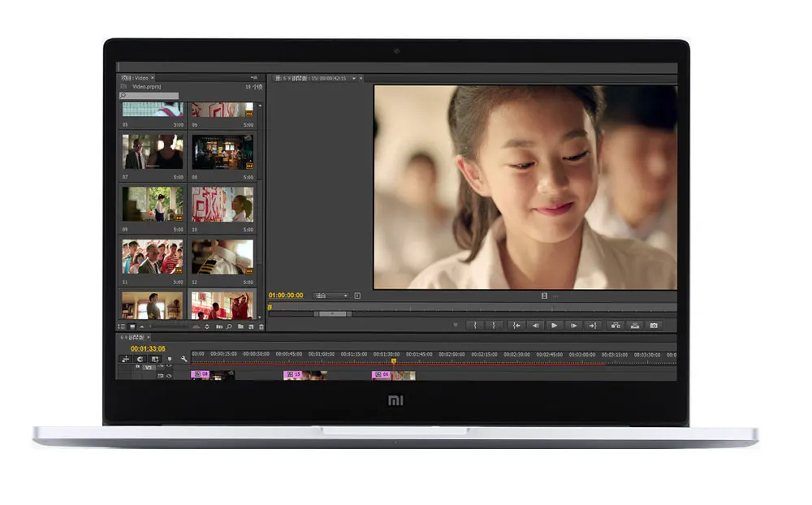Click the timeline playhead on ruler

click(x=394, y=361)
